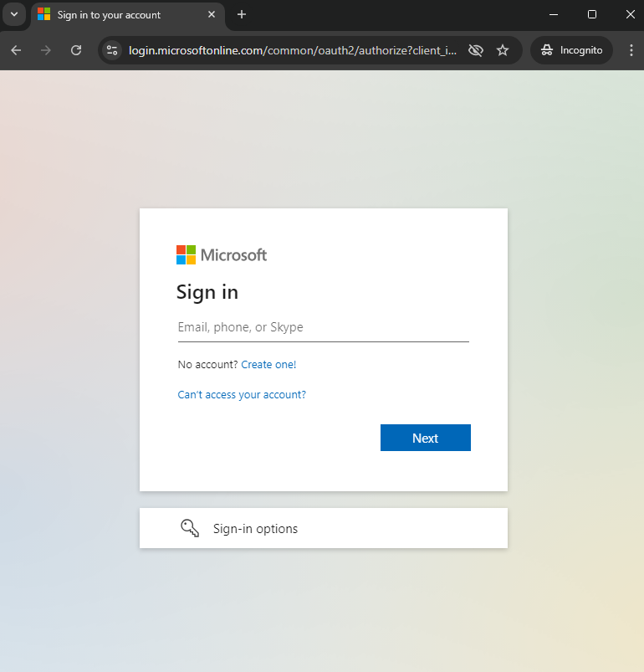Screen dimensions: 644x672
Task: Maximize the browser window
Action: point(592,14)
